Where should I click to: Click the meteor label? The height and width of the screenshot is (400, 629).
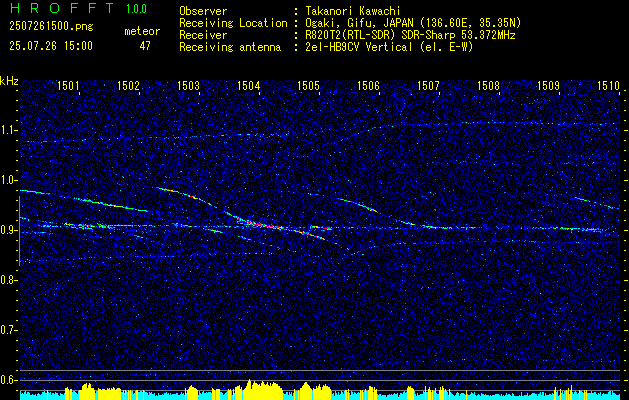click(142, 31)
